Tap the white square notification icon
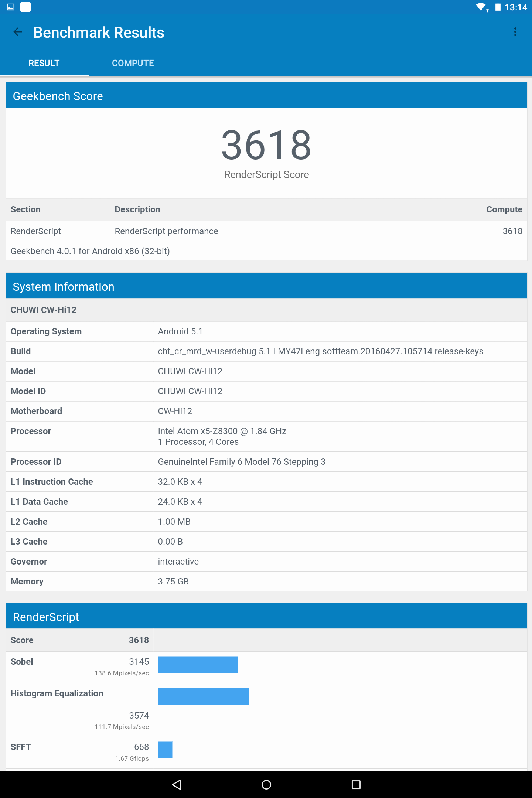532x798 pixels. (25, 7)
